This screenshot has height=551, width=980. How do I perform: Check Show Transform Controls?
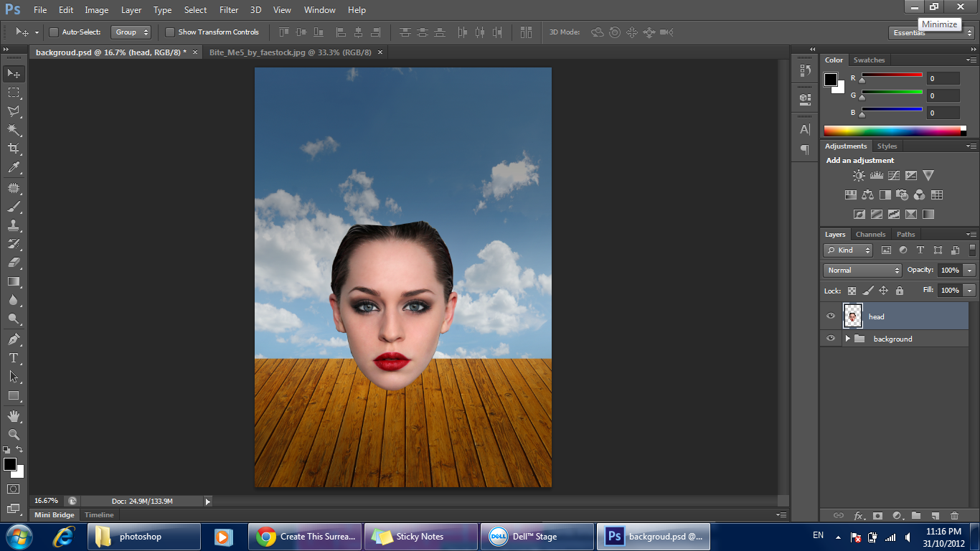pyautogui.click(x=170, y=32)
